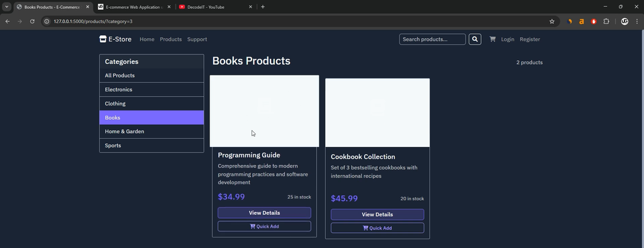
Task: Focus the Search products field
Action: [x=433, y=40]
